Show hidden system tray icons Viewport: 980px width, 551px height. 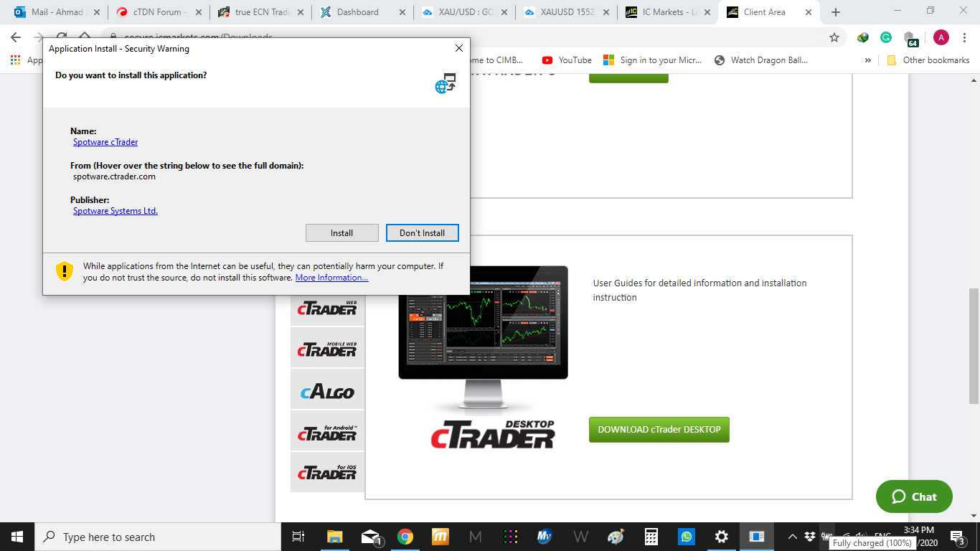pos(792,537)
